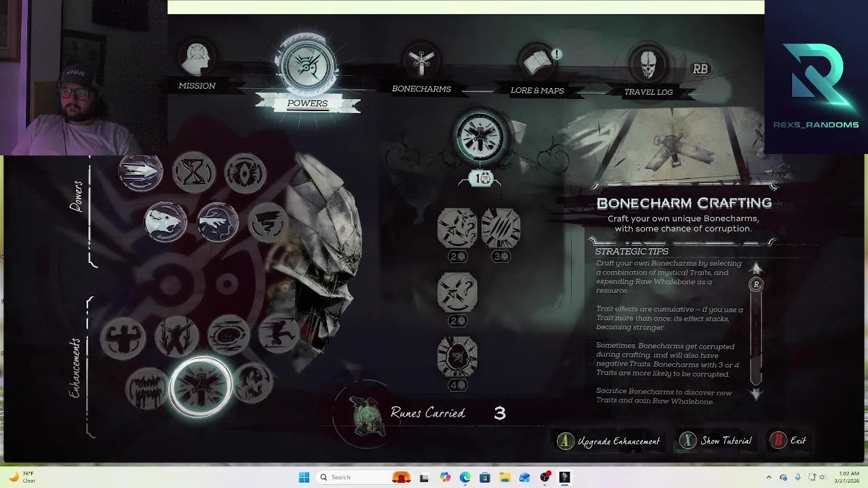Select the raised-arms figure enhancement icon
The height and width of the screenshot is (488, 868).
tap(176, 337)
